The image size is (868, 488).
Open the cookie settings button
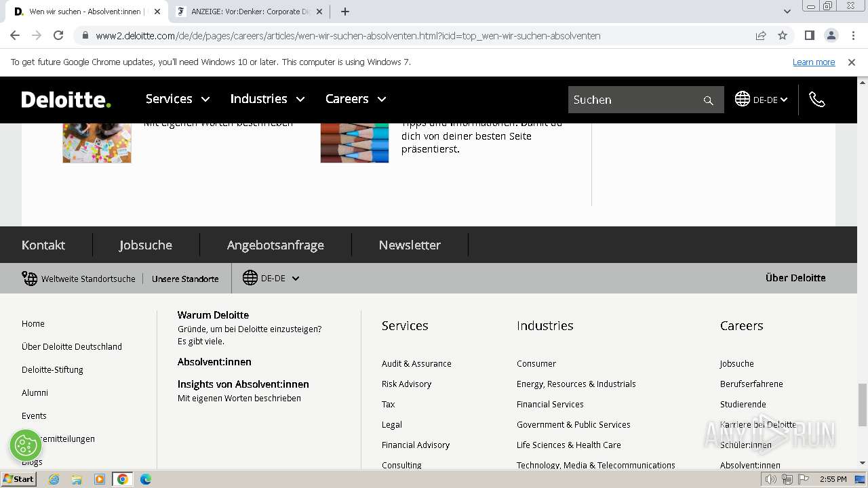pos(26,445)
